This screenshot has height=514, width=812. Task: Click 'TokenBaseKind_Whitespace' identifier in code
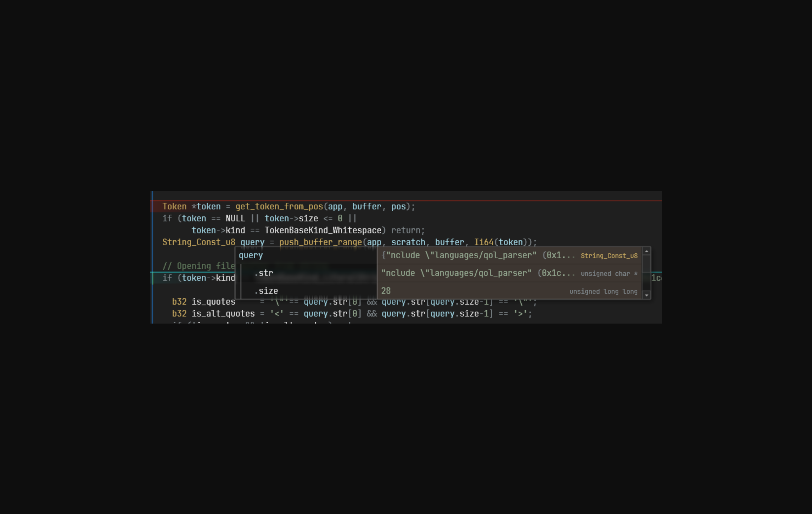(323, 230)
